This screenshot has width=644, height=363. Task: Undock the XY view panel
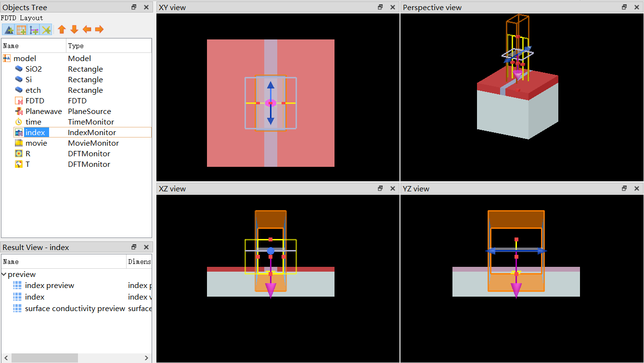pyautogui.click(x=380, y=7)
